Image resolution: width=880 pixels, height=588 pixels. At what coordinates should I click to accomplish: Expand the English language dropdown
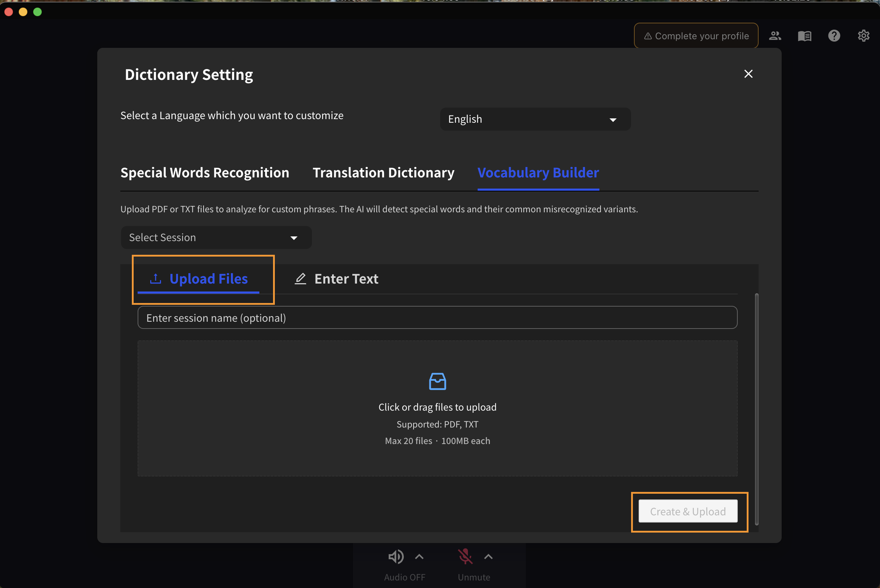[535, 119]
